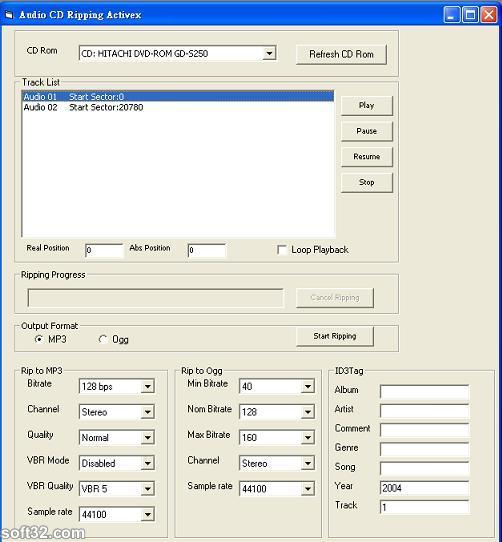Click the Year field showing 2004
This screenshot has width=502, height=542.
[425, 488]
